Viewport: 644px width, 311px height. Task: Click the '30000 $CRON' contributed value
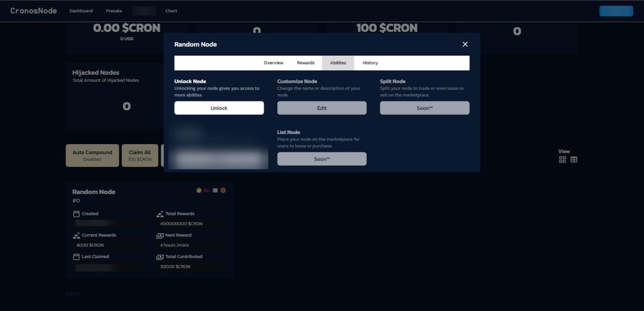tap(175, 266)
